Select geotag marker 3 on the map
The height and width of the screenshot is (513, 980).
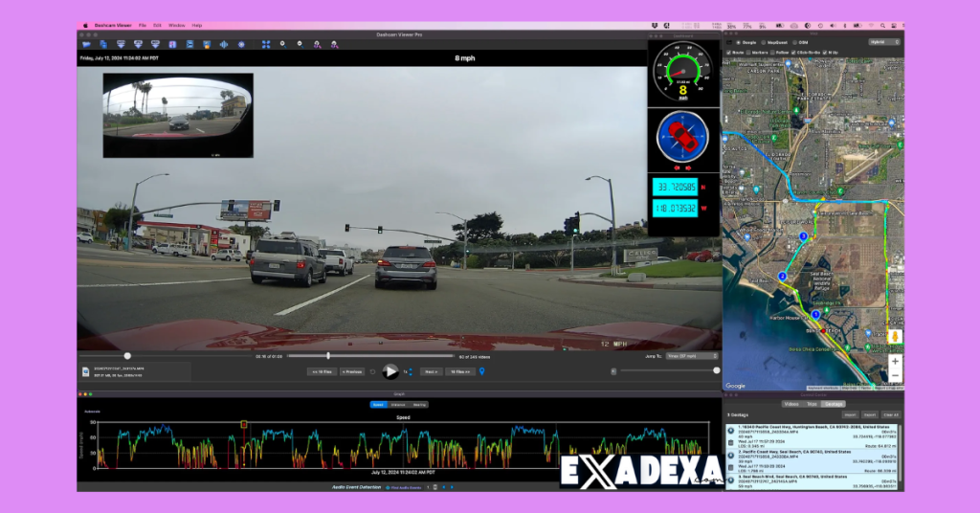click(804, 236)
